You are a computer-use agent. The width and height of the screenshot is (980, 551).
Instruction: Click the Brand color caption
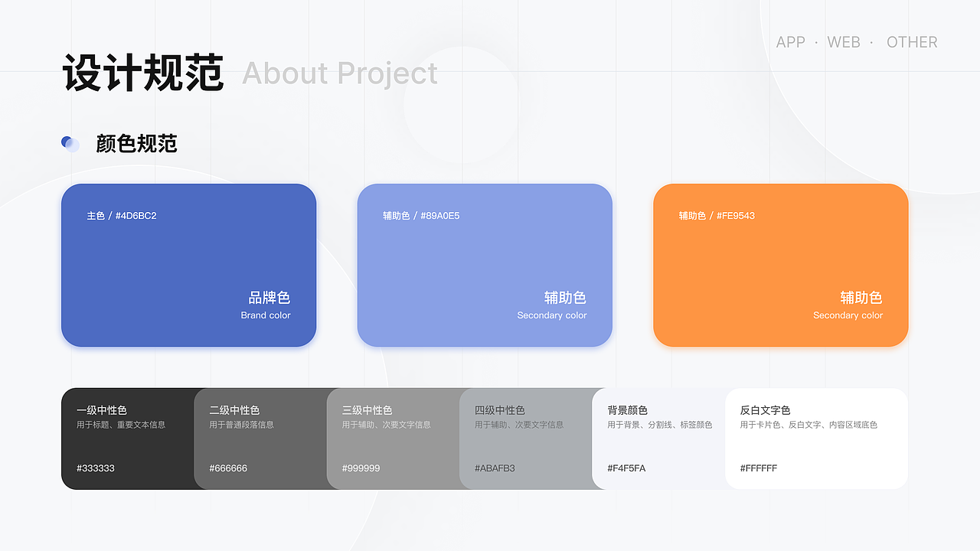pyautogui.click(x=266, y=315)
